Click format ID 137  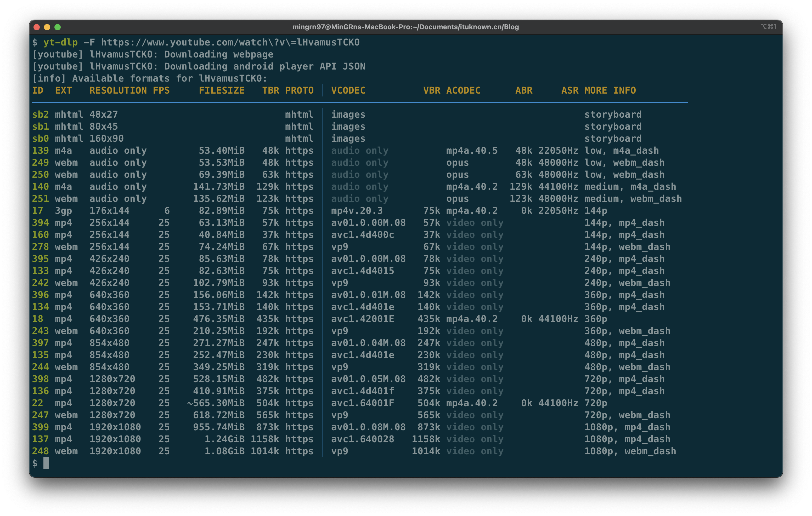pyautogui.click(x=41, y=439)
